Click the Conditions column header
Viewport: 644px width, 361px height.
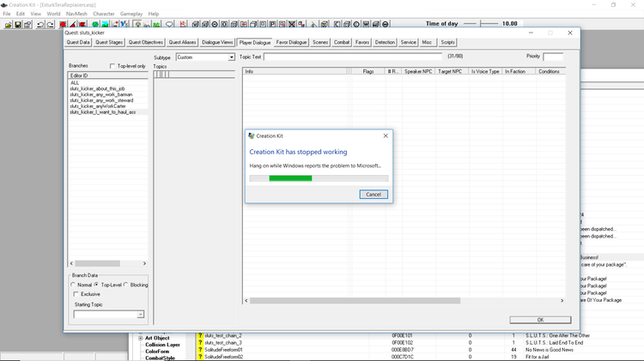550,71
